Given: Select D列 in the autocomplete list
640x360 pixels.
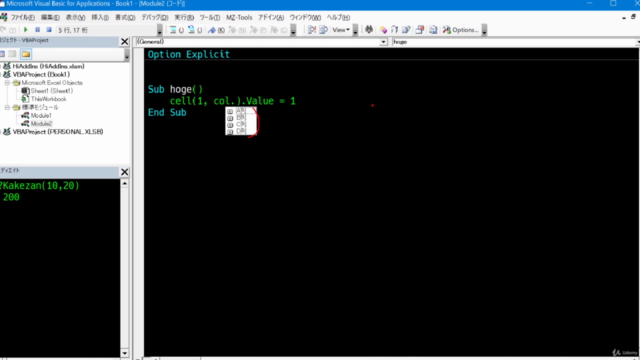Looking at the screenshot, I should click(241, 131).
